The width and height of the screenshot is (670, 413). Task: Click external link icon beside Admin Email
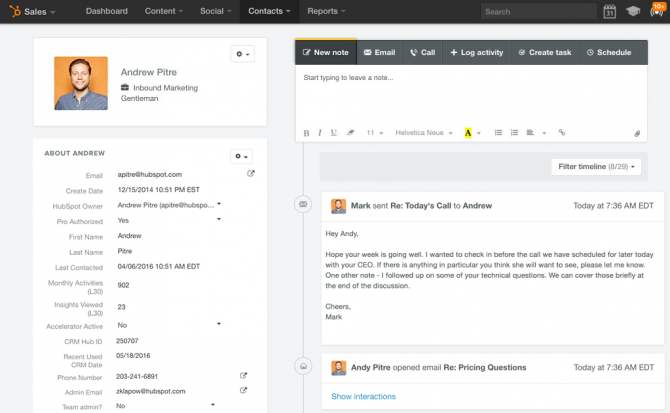(243, 390)
